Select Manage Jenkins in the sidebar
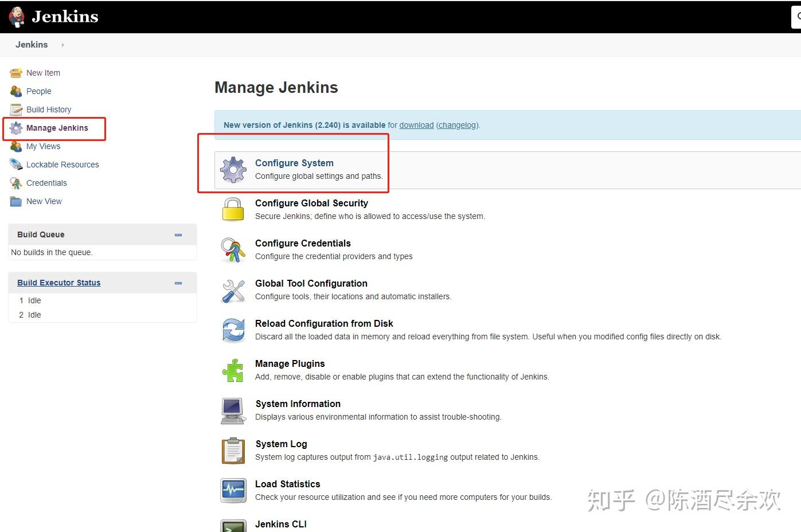The width and height of the screenshot is (801, 532). coord(57,128)
